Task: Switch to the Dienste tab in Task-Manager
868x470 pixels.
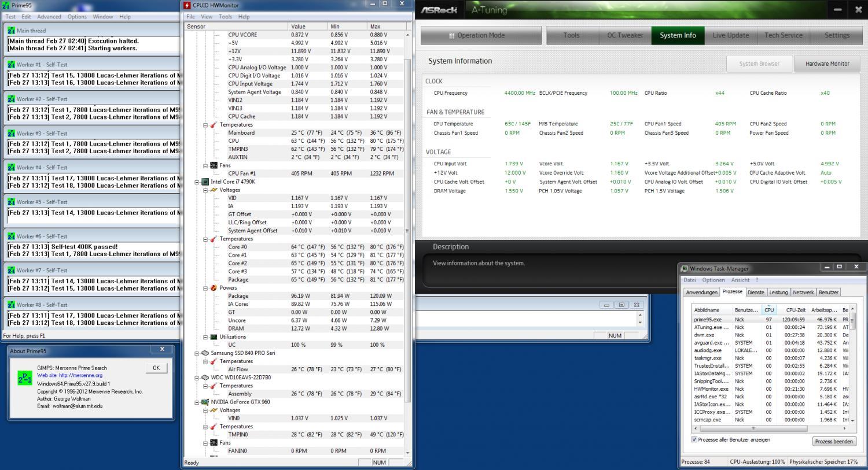Action: pos(756,293)
